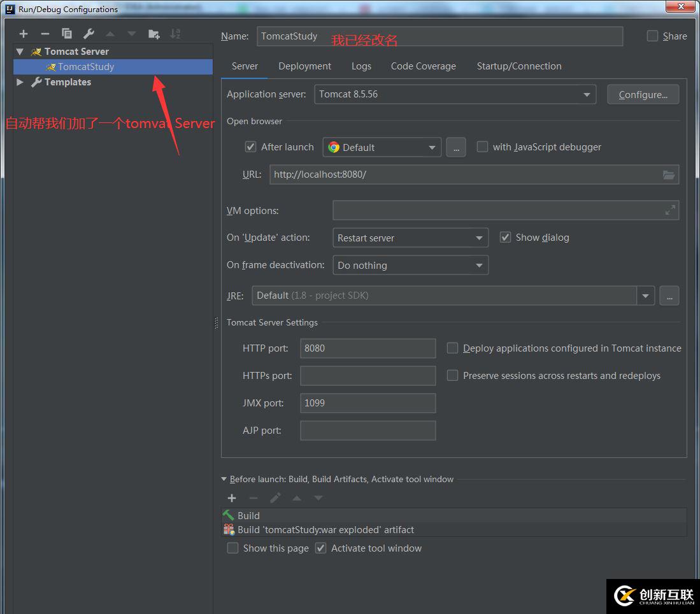This screenshot has width=700, height=614.
Task: Create new folder for configurations
Action: click(x=154, y=34)
